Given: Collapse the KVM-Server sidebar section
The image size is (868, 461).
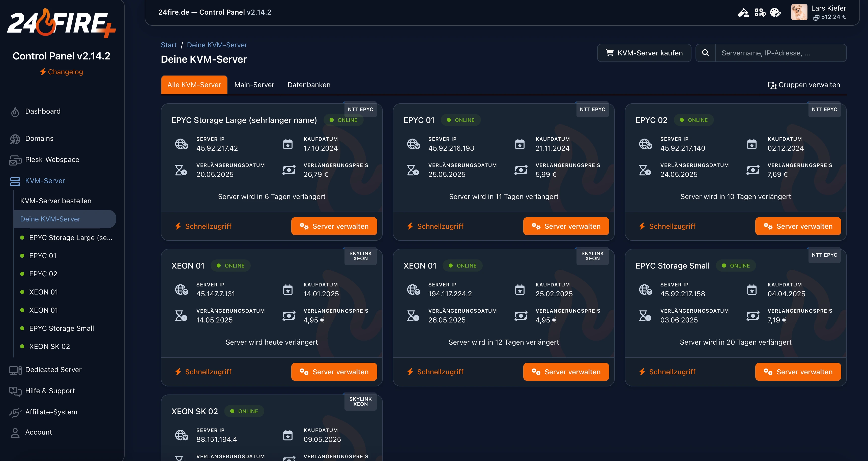Looking at the screenshot, I should point(45,181).
